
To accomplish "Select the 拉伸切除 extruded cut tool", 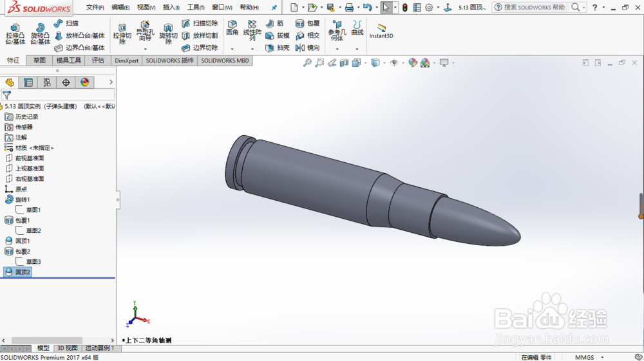I will (x=122, y=33).
